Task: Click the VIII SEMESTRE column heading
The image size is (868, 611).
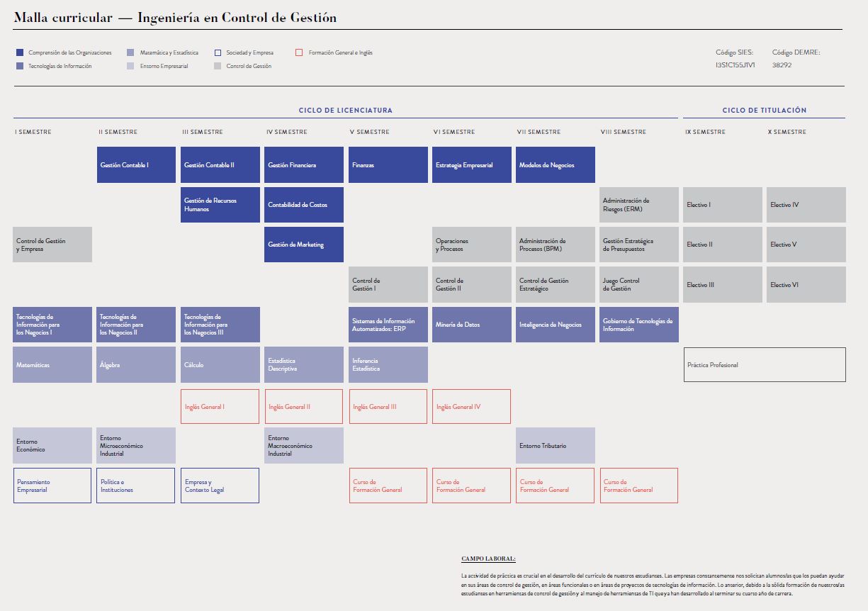Action: (x=623, y=132)
